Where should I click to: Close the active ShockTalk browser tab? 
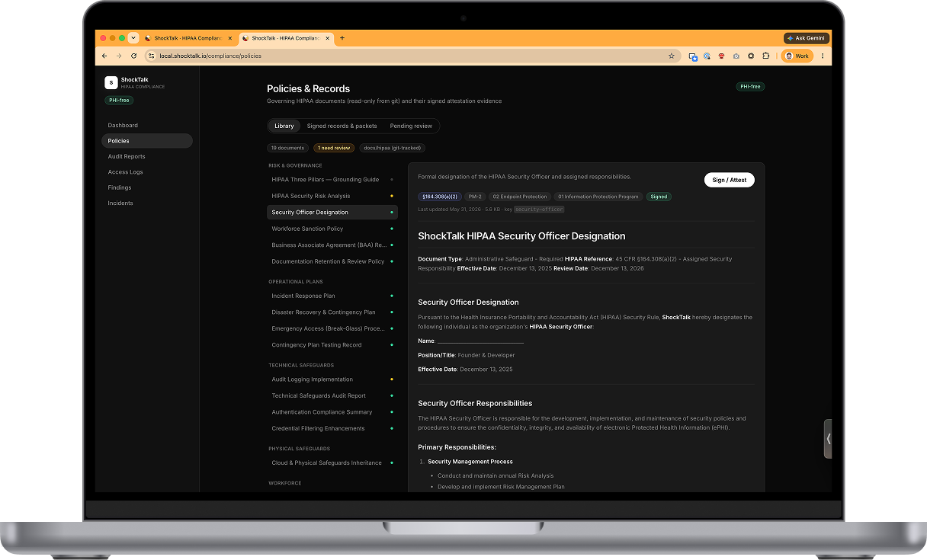328,38
